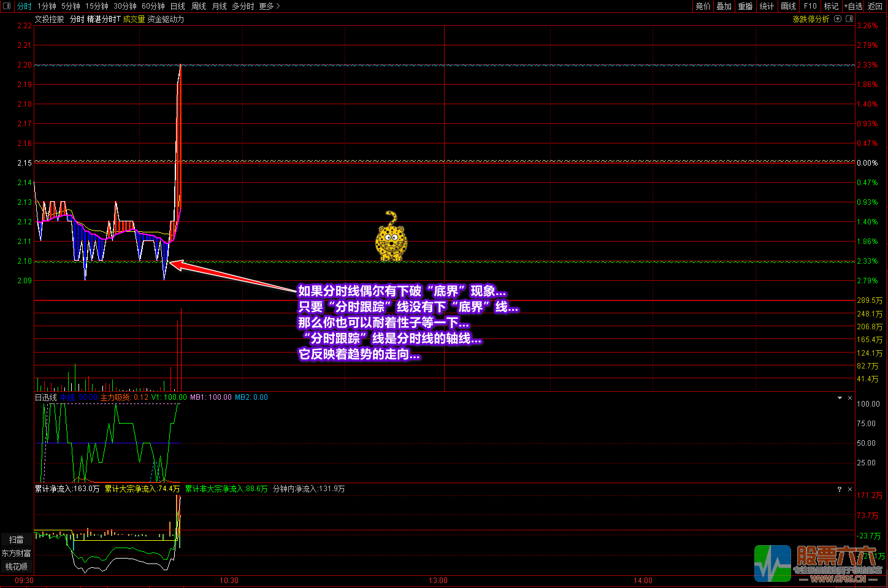The height and width of the screenshot is (588, 888).
Task: Click the 叠加 overlay button
Action: pyautogui.click(x=724, y=6)
